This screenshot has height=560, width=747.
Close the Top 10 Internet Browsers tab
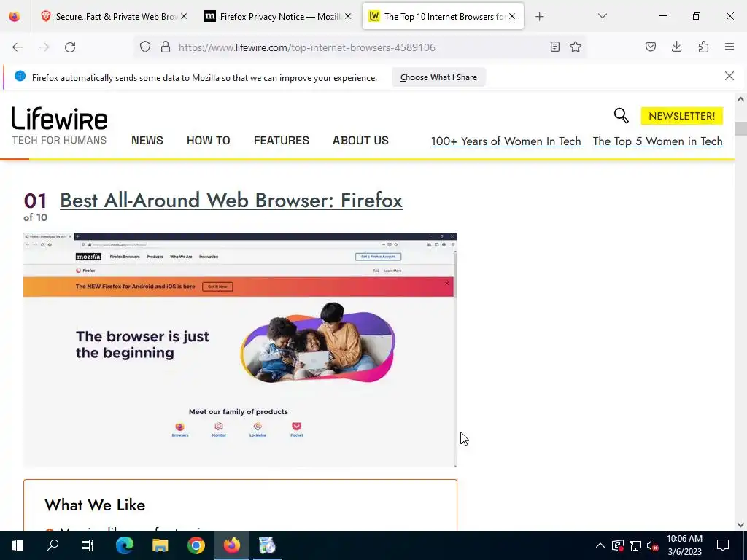pyautogui.click(x=512, y=16)
